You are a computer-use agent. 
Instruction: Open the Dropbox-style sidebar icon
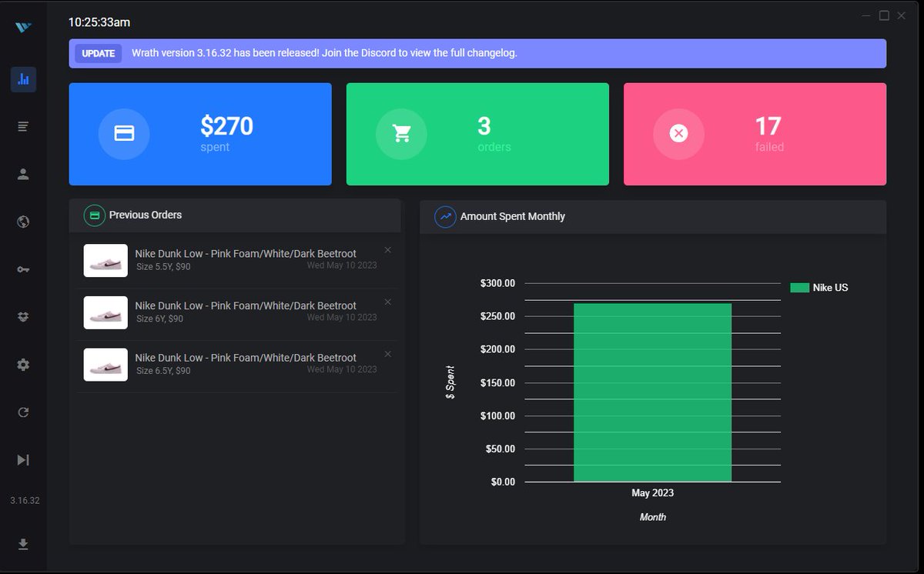[x=23, y=317]
